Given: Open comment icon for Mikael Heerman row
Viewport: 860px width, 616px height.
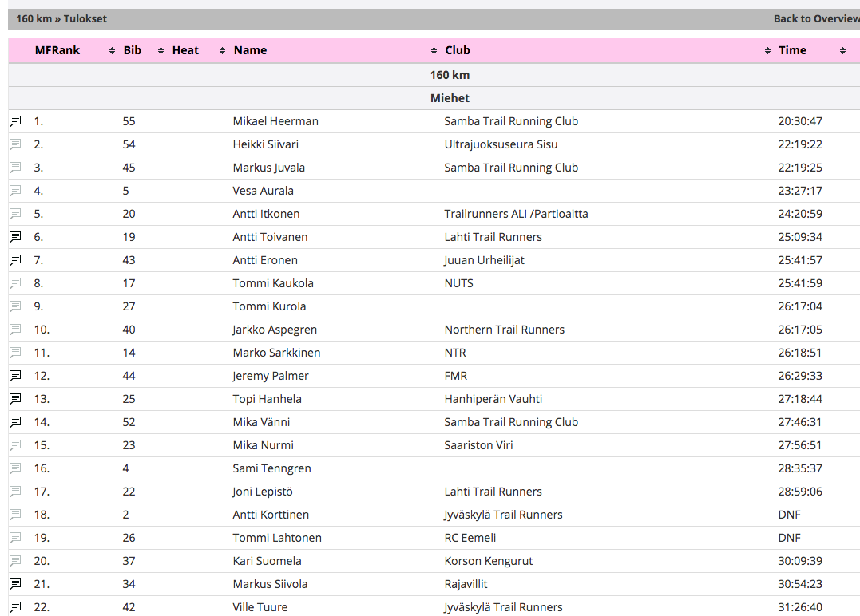Looking at the screenshot, I should point(15,120).
